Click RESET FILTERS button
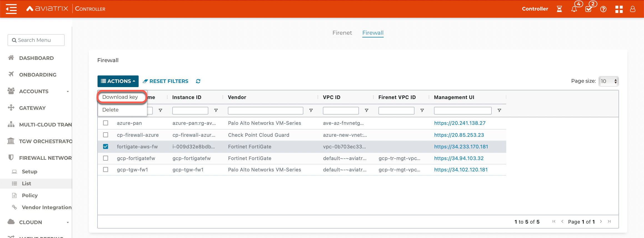This screenshot has width=644, height=238. point(166,81)
